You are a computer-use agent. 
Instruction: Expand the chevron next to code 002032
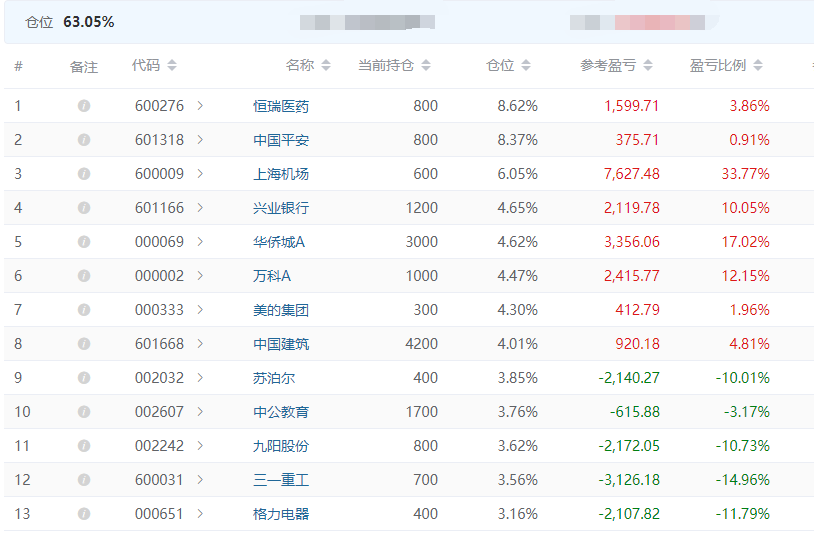coord(200,378)
